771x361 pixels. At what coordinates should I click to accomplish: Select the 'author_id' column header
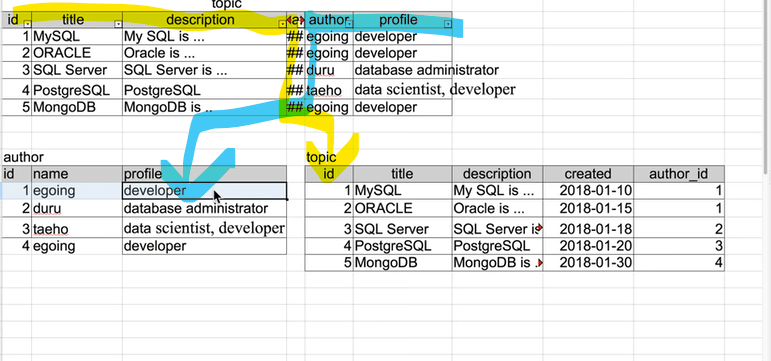[679, 174]
